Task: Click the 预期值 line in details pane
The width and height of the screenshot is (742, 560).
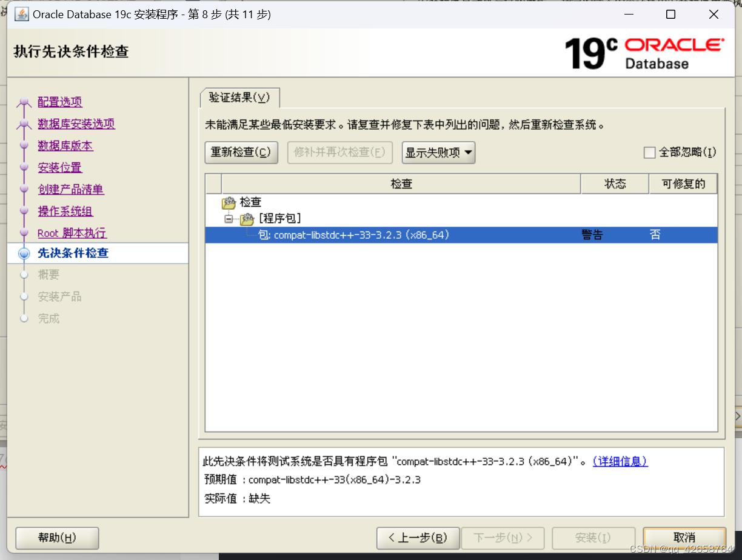Action: [313, 480]
